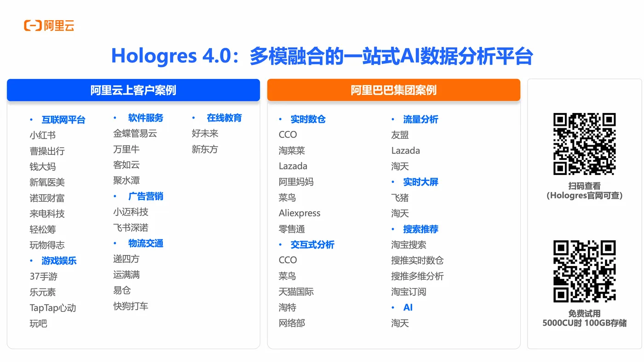Click the 玩物得志 entry
Screen dimensions: 644x362
click(x=47, y=245)
